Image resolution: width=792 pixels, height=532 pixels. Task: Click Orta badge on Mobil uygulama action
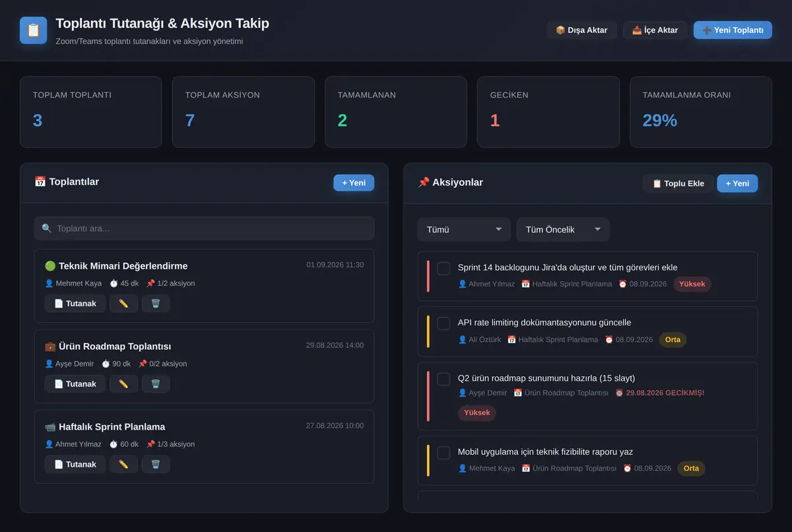[x=691, y=469]
